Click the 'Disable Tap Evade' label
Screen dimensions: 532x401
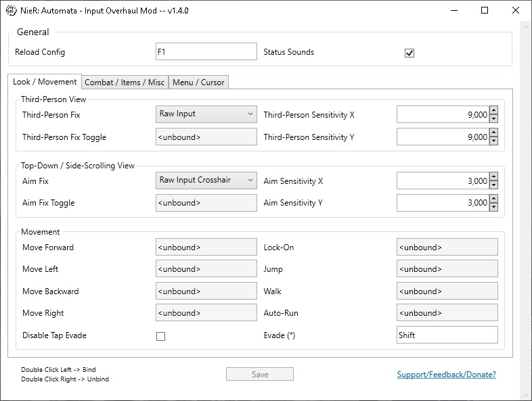54,335
